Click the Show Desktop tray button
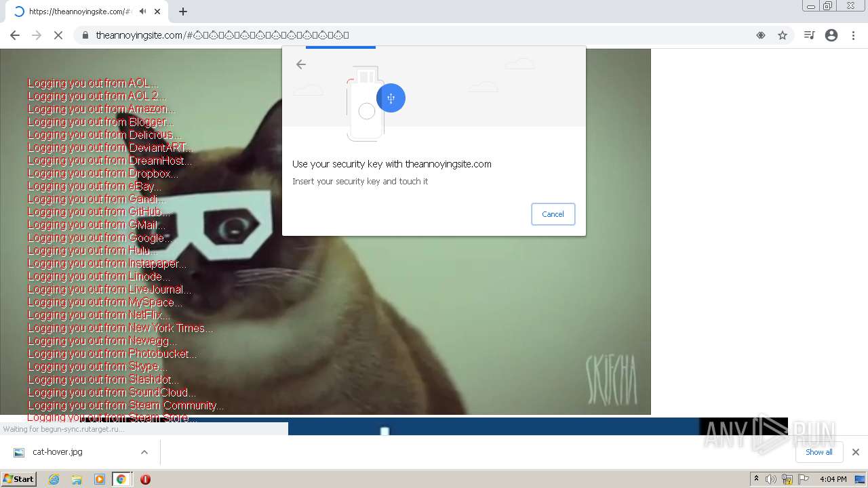 (861, 479)
